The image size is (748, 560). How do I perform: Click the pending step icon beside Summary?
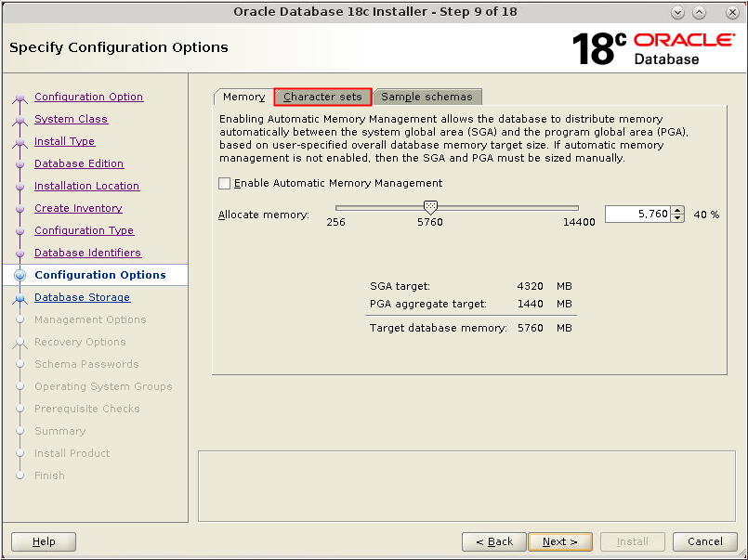coord(20,431)
